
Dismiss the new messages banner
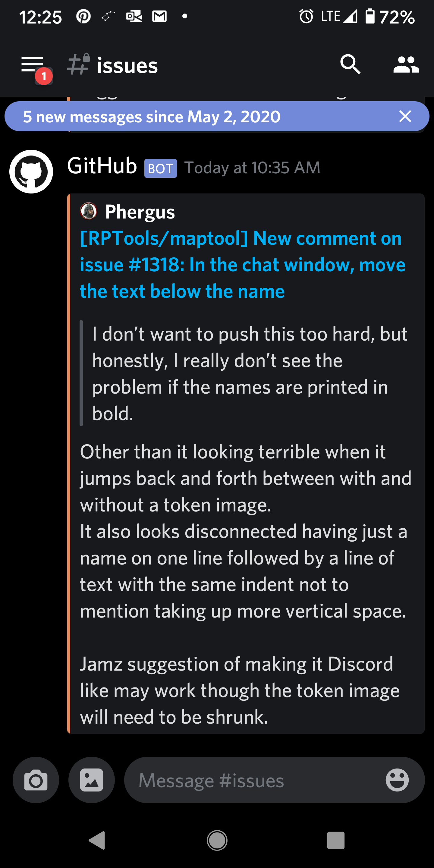(405, 117)
